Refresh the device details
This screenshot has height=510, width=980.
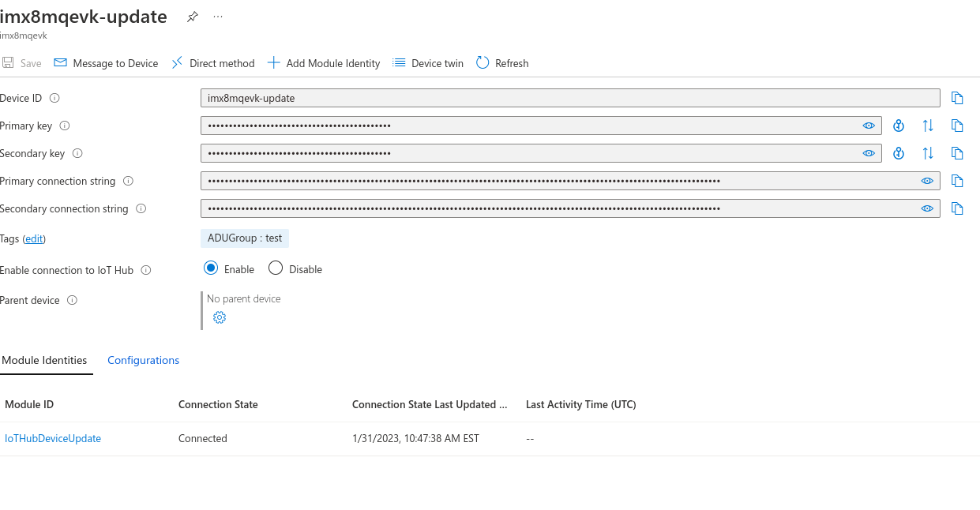(501, 63)
